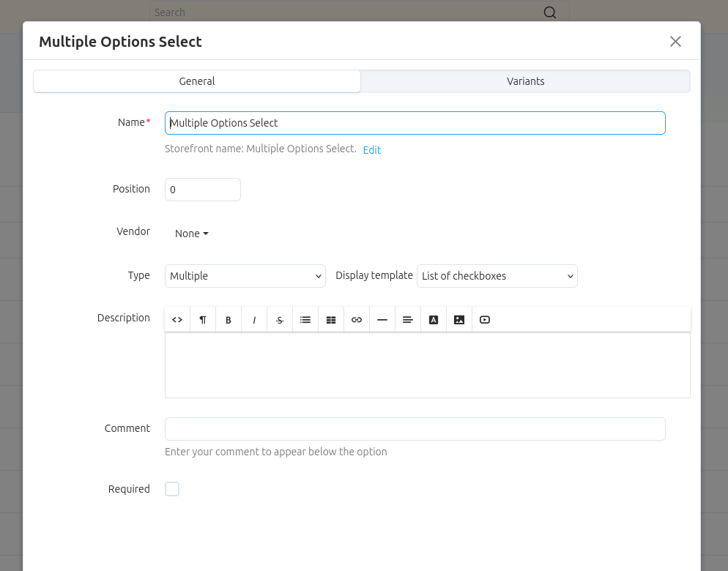Apply italic formatting in description editor
This screenshot has height=571, width=728.
click(254, 319)
